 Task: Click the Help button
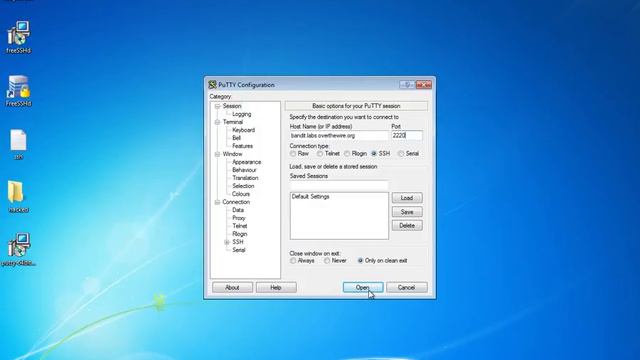coord(276,288)
